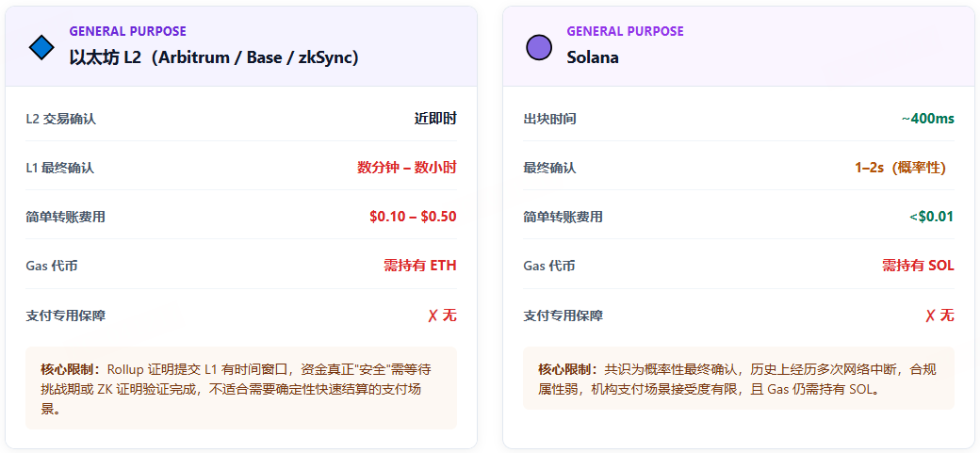Click the <$0.01 transfer fee value
Image resolution: width=980 pixels, height=453 pixels.
(931, 217)
